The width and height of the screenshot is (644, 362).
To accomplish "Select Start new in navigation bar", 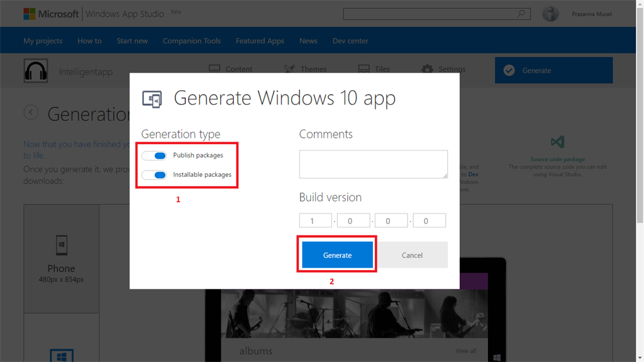I will 132,41.
